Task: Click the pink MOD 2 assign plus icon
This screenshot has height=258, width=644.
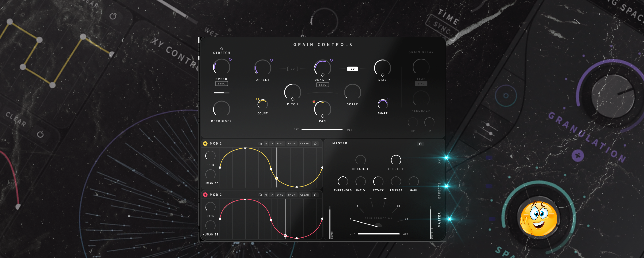Action: [x=205, y=195]
